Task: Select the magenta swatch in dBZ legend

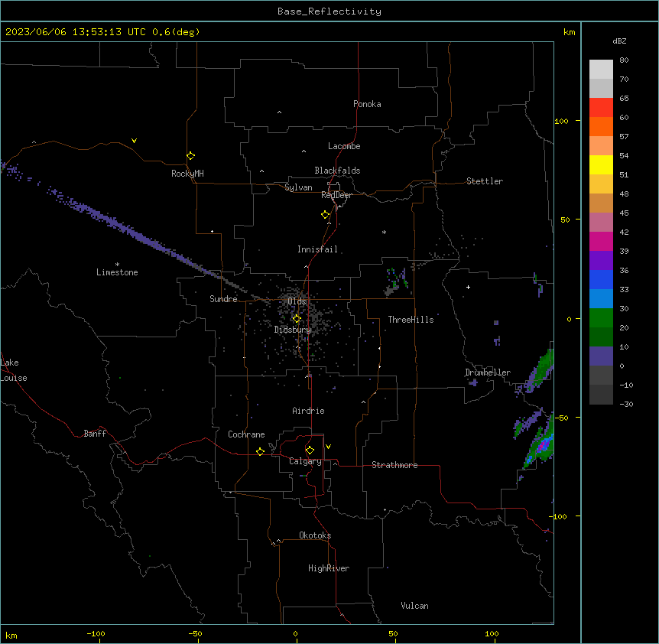Action: click(x=601, y=241)
